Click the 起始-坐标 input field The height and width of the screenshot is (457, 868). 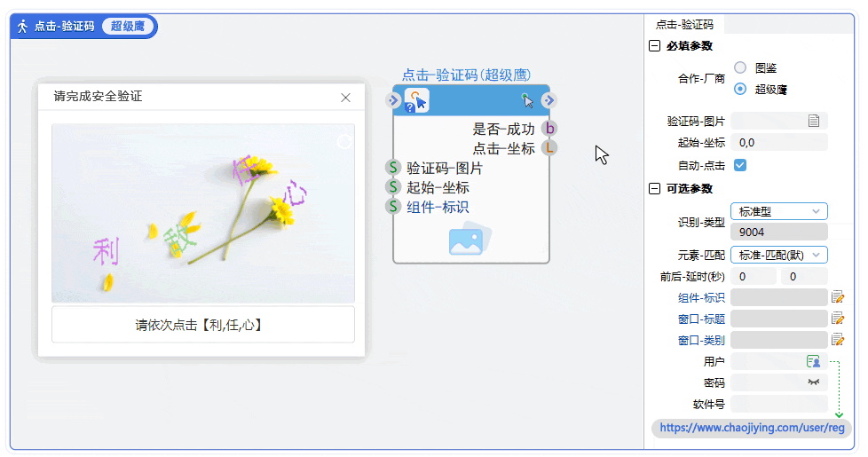point(778,142)
